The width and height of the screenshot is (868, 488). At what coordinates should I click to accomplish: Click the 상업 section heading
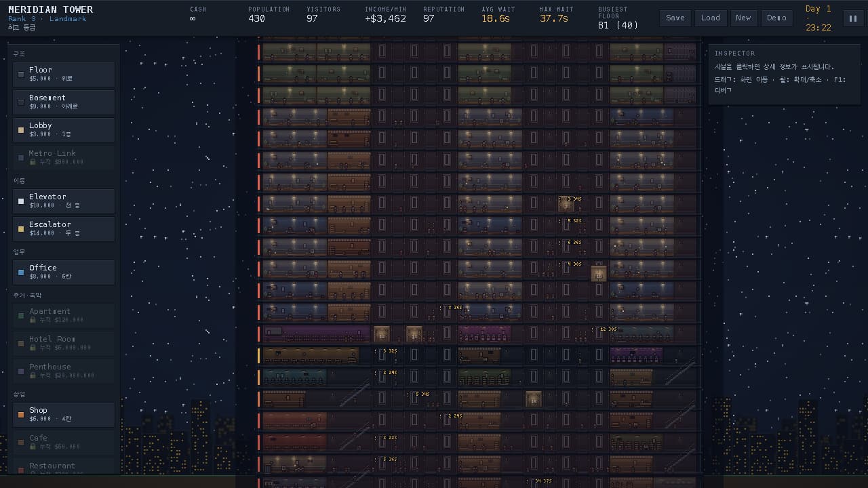click(x=19, y=394)
